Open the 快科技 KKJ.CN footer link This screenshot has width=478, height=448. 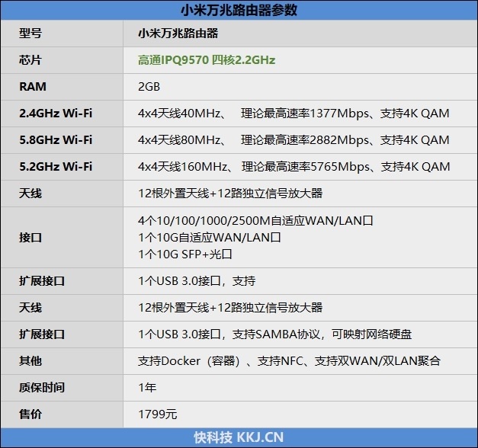click(x=239, y=437)
